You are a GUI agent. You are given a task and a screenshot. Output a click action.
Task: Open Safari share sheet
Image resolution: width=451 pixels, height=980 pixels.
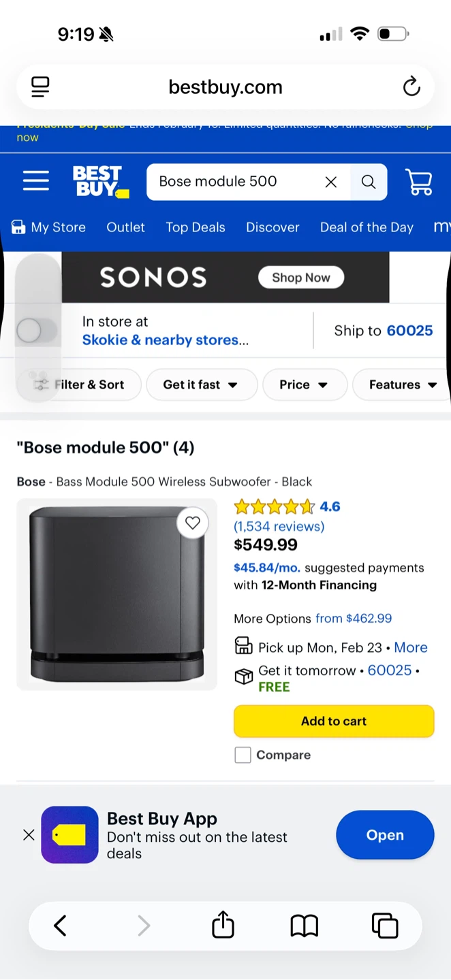tap(223, 926)
